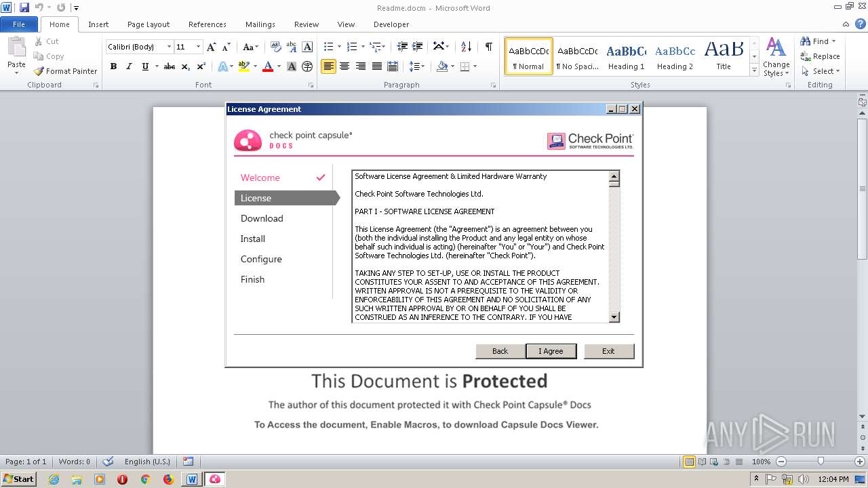868x488 pixels.
Task: Switch to the Page Layout tab
Action: pyautogui.click(x=149, y=24)
